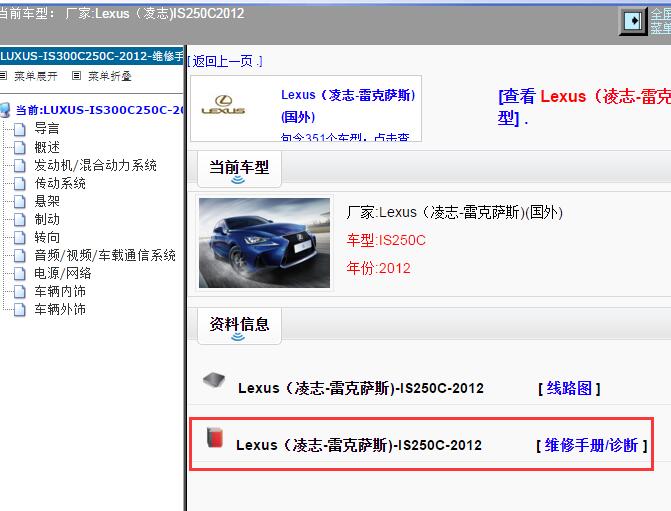This screenshot has width=671, height=511.
Task: Click the Lexus IS250C-2012 title in 维修手册 row
Action: 359,445
